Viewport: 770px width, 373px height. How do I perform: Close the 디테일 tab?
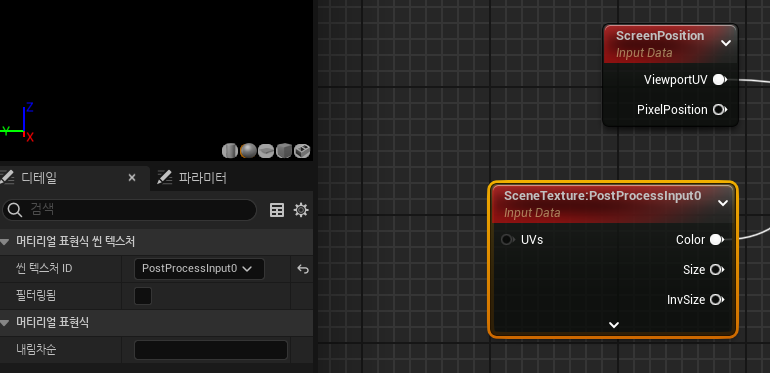pos(132,178)
